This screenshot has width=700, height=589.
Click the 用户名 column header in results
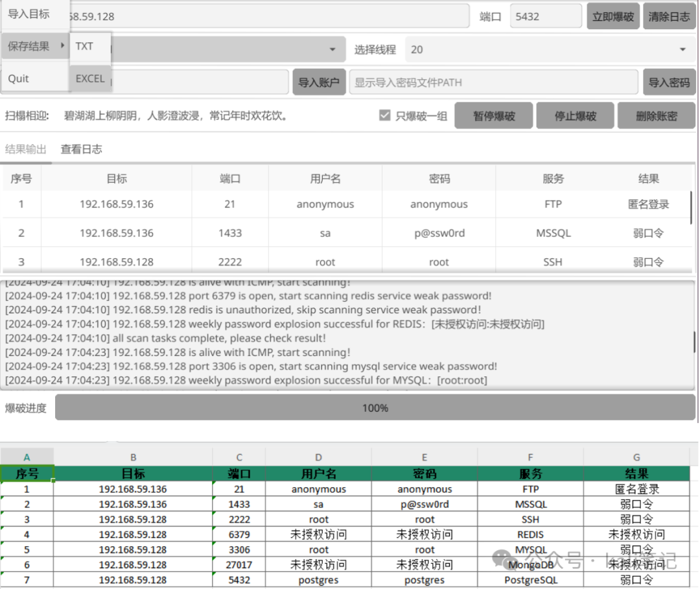[325, 179]
